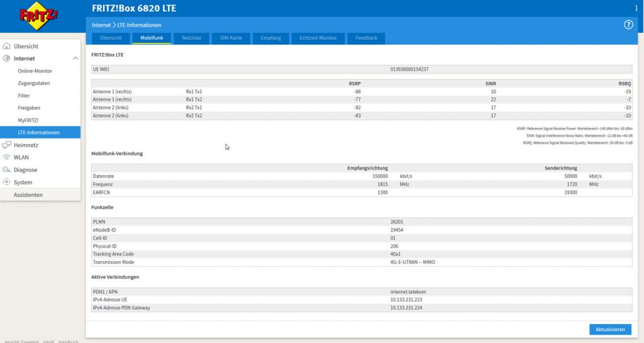
Task: Click the upload Datenrate value 50000
Action: tap(570, 176)
